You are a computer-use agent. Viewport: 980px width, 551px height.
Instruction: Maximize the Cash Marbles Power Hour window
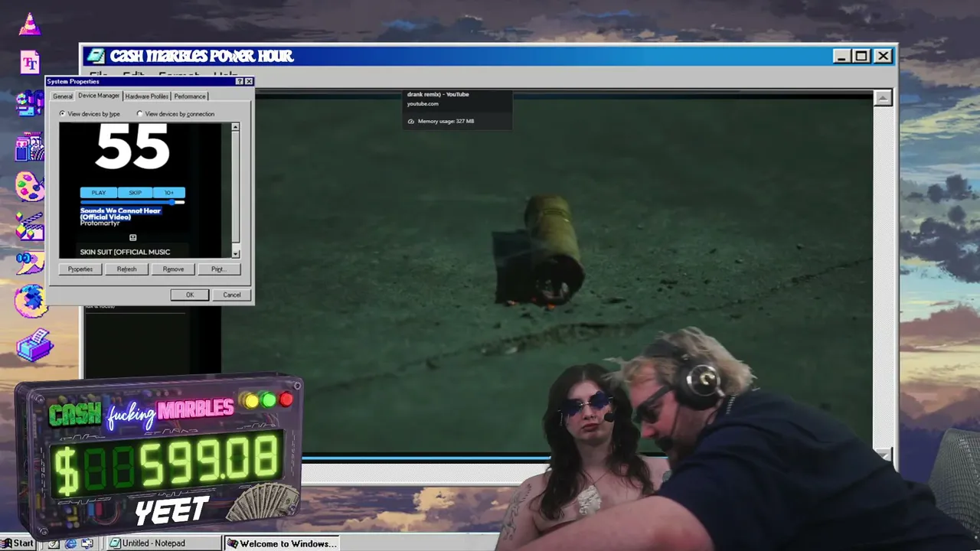[x=861, y=56]
